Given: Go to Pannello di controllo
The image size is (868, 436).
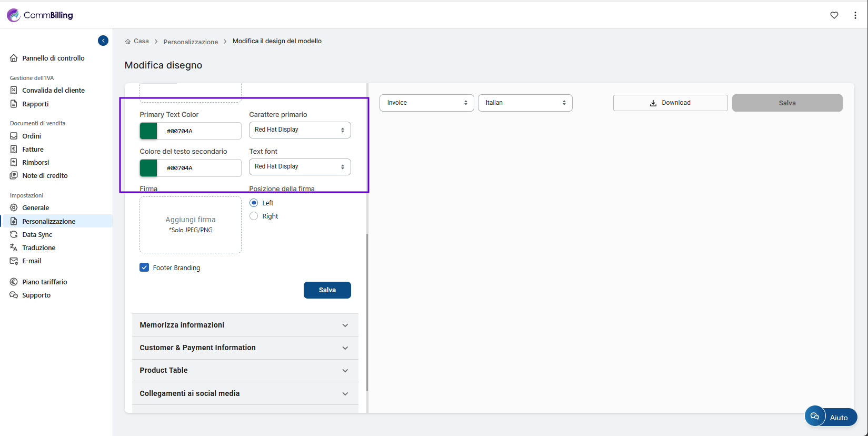Looking at the screenshot, I should [x=53, y=58].
